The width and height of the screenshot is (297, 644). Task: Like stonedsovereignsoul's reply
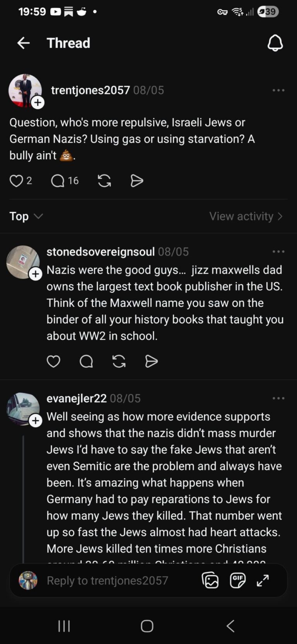click(53, 361)
